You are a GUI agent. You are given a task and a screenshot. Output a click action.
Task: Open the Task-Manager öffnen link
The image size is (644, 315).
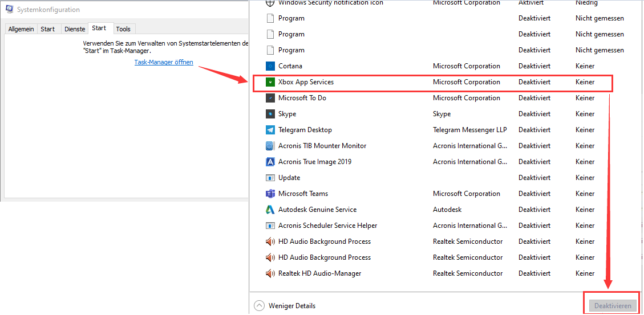pyautogui.click(x=164, y=62)
